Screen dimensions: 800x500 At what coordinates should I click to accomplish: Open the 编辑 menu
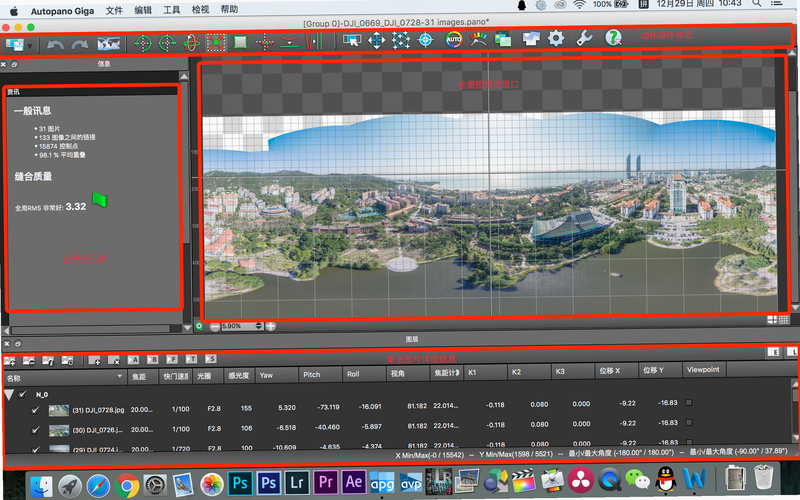(x=143, y=10)
